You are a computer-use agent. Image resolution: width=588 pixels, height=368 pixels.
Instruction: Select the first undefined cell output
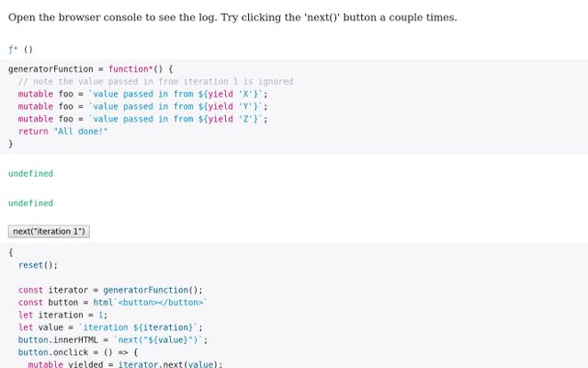(30, 174)
